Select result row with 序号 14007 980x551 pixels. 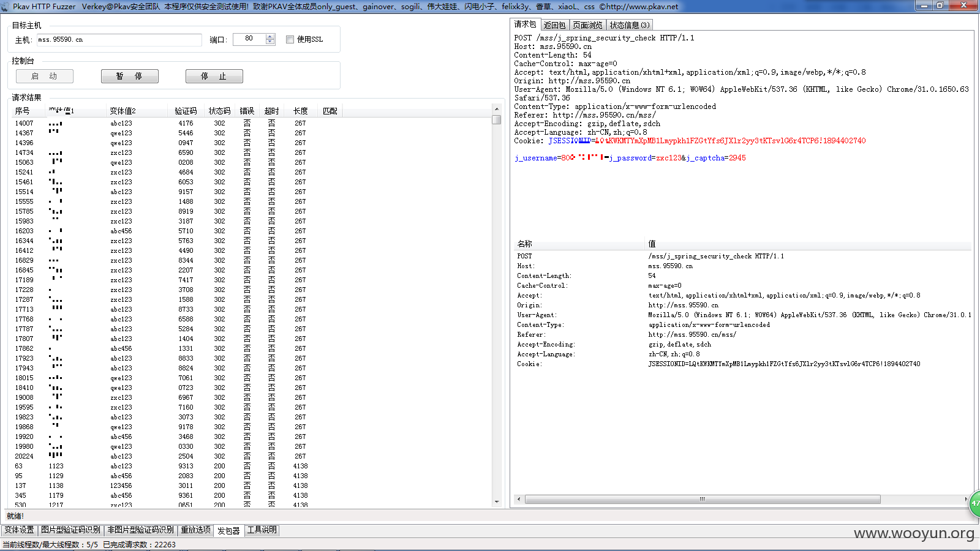point(252,123)
